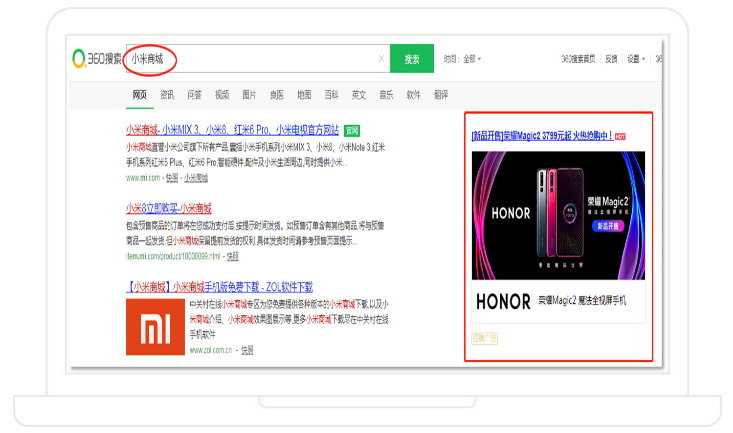Open the 小米商城 official website result title
733x433 pixels.
[232, 130]
